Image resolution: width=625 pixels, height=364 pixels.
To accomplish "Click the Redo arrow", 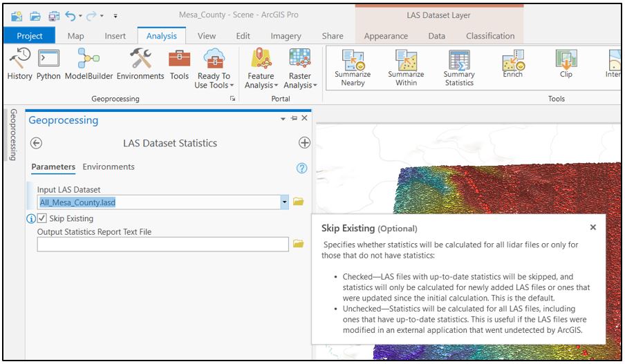I will point(92,15).
